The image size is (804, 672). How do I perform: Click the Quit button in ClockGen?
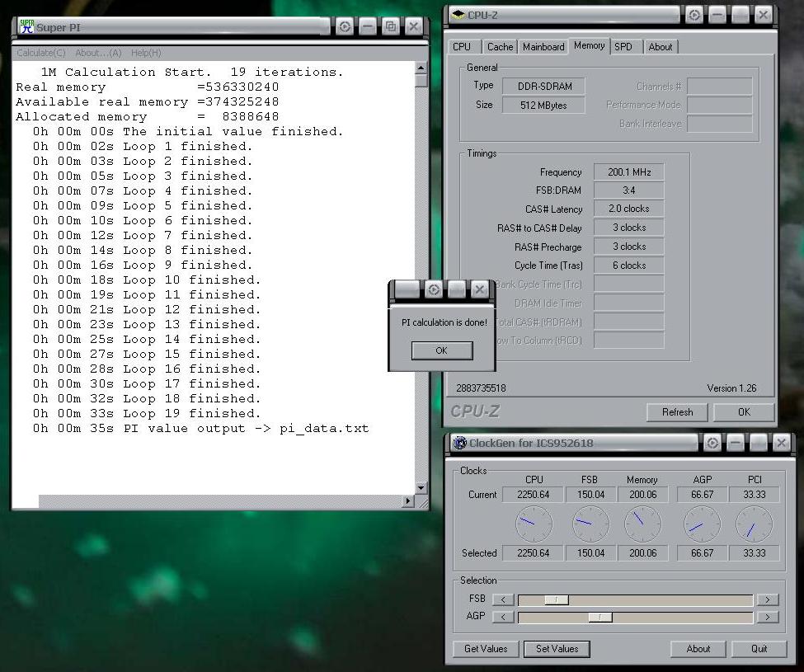[759, 649]
